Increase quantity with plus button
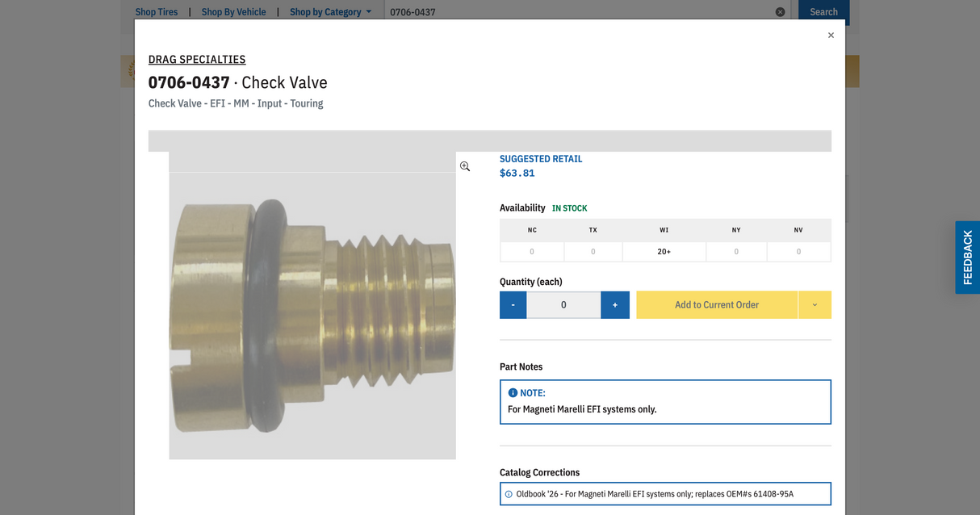 615,305
